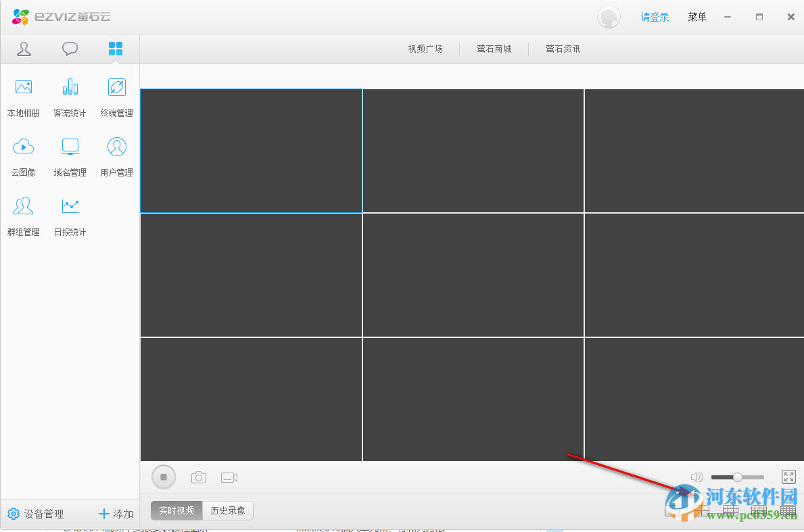Close the EZVIZ window
This screenshot has height=532, width=804.
791,17
